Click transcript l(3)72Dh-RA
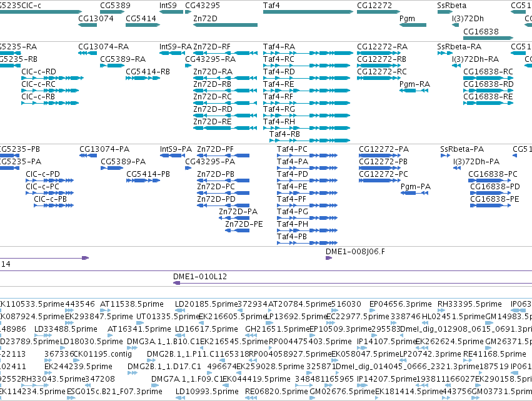 click(x=456, y=66)
